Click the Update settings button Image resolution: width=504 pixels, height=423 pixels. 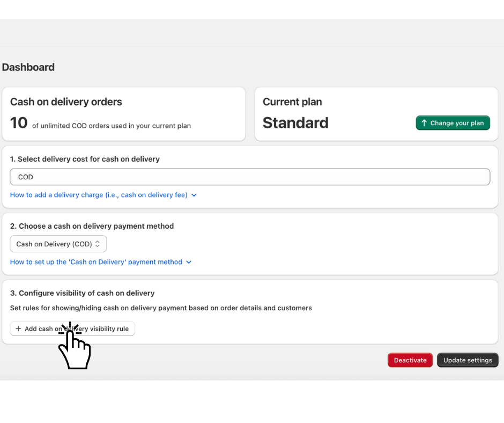pyautogui.click(x=468, y=360)
